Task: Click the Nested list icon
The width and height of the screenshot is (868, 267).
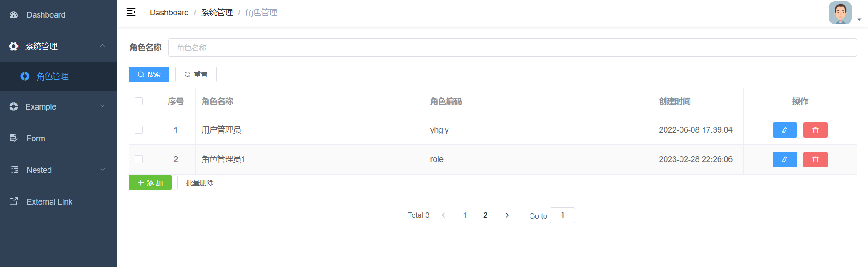Action: (x=14, y=170)
